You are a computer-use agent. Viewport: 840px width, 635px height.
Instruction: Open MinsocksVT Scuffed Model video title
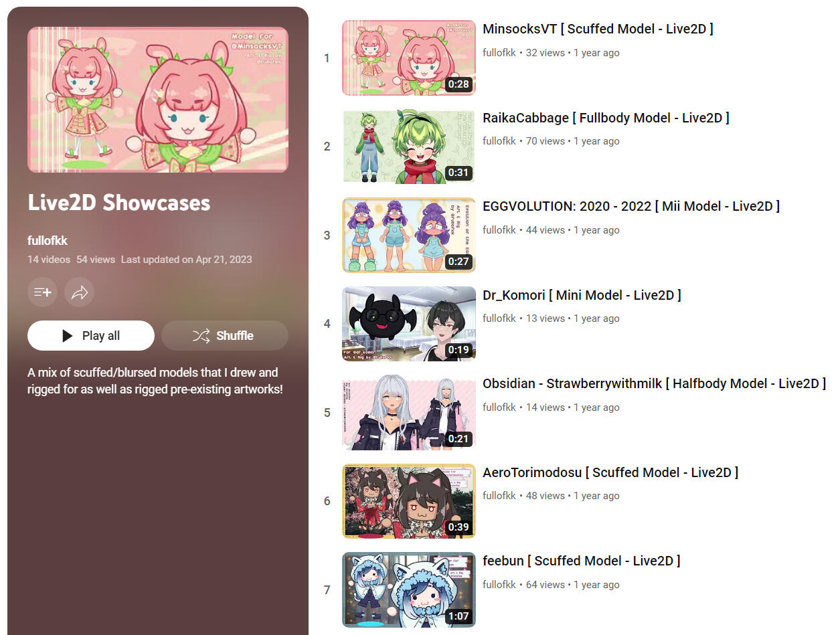(x=598, y=29)
